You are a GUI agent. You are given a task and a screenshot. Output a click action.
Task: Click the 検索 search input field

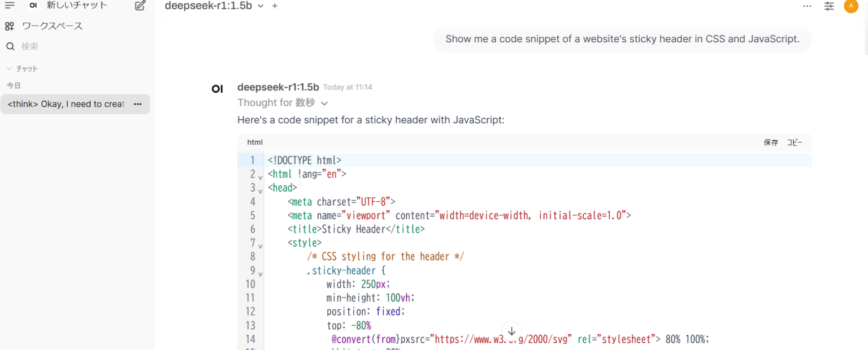point(34,46)
